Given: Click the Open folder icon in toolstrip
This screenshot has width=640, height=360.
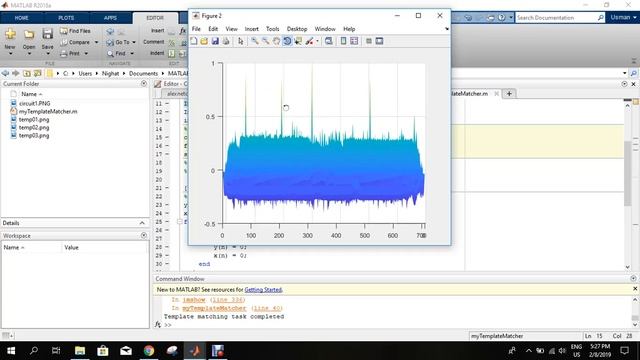Looking at the screenshot, I should click(x=29, y=34).
